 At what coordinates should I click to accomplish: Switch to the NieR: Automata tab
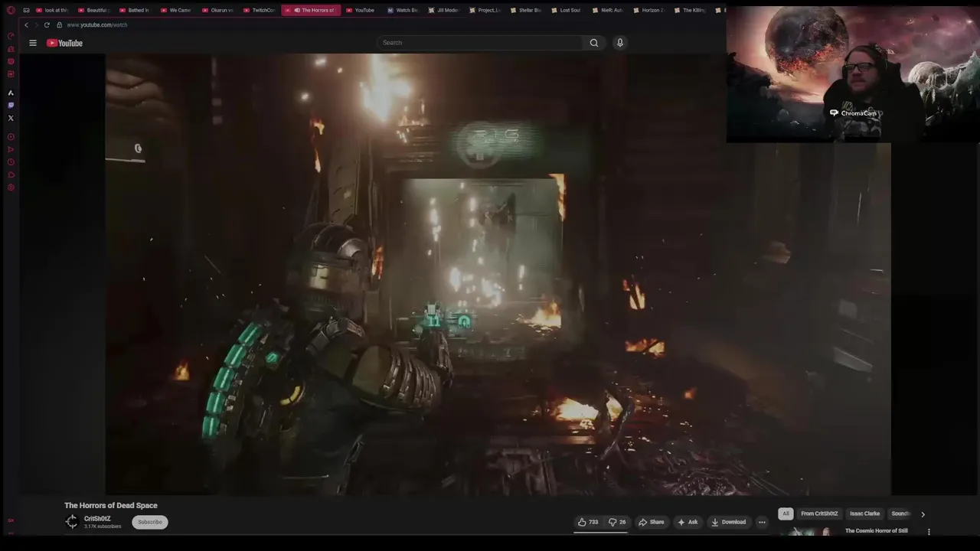point(609,10)
